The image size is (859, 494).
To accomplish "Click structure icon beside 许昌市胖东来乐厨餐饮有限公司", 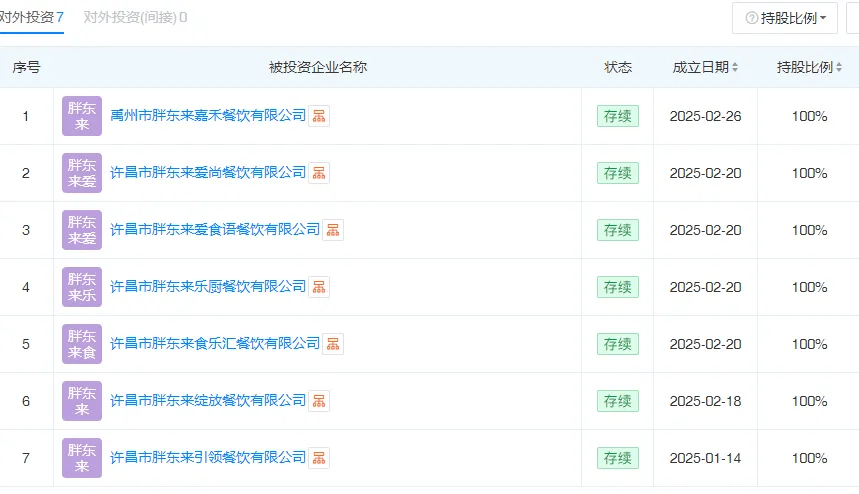I will (x=319, y=287).
